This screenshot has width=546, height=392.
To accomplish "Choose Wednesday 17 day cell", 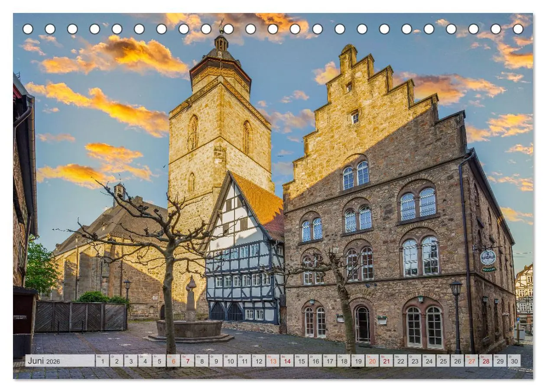I will [x=329, y=361].
